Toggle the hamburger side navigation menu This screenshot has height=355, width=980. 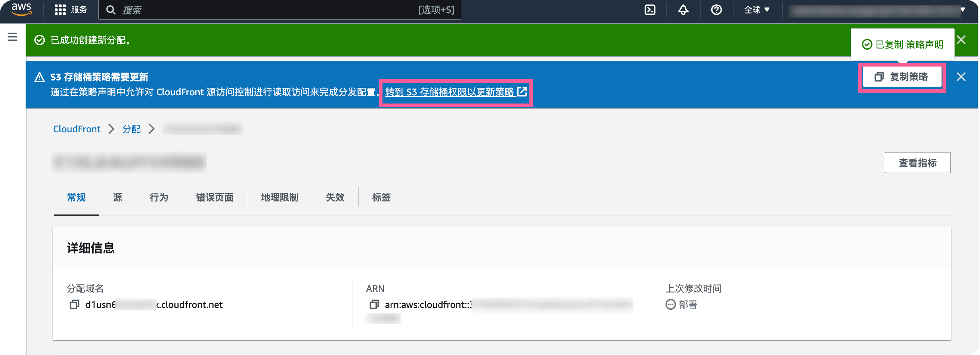click(13, 37)
